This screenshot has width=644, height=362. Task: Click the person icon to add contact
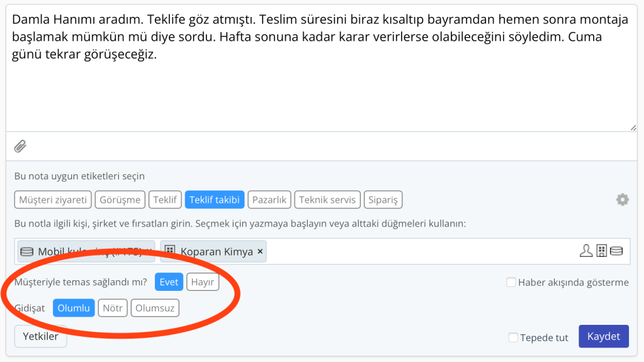[x=586, y=251]
